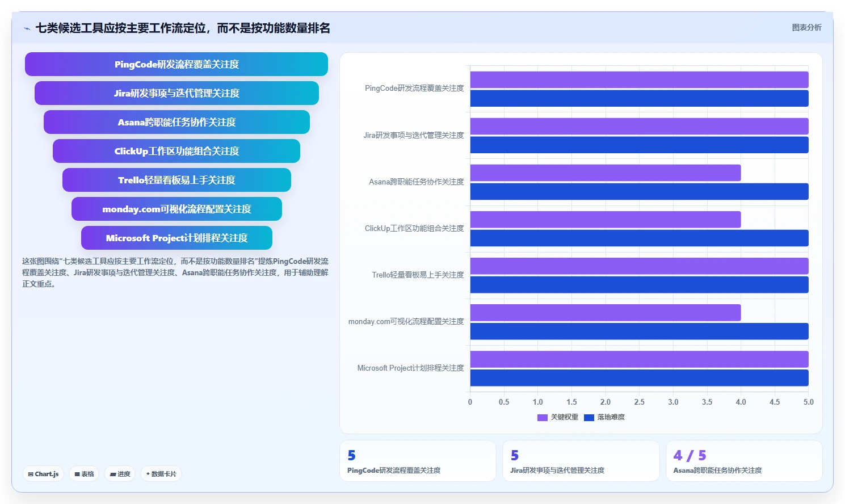Click the small icon before the title
This screenshot has height=504, width=845.
coord(27,28)
